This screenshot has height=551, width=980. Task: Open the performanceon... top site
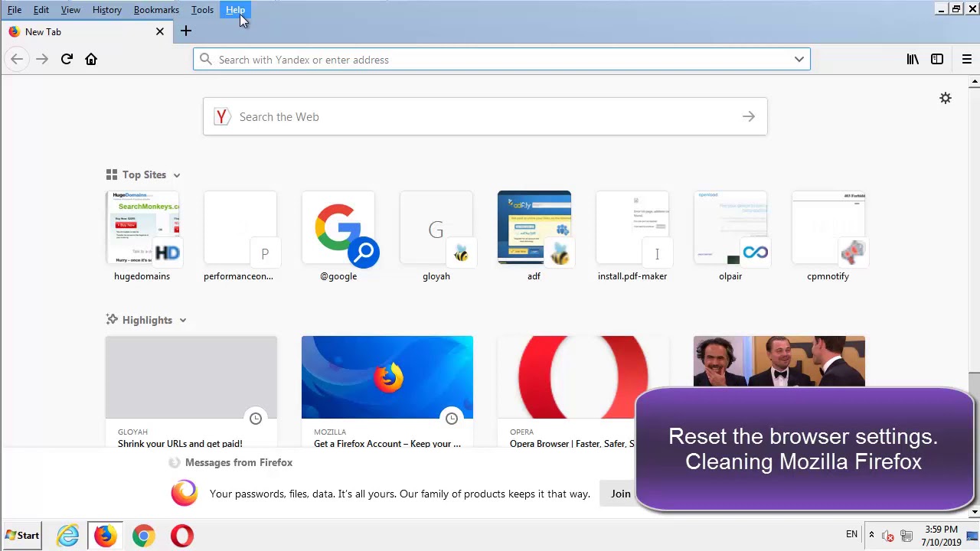pos(240,236)
